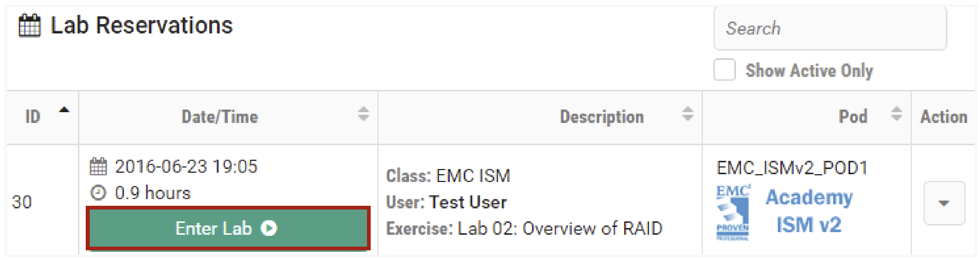Click the clock icon beside 0.9 hours
Screen dimensions: 980x260
(98, 193)
